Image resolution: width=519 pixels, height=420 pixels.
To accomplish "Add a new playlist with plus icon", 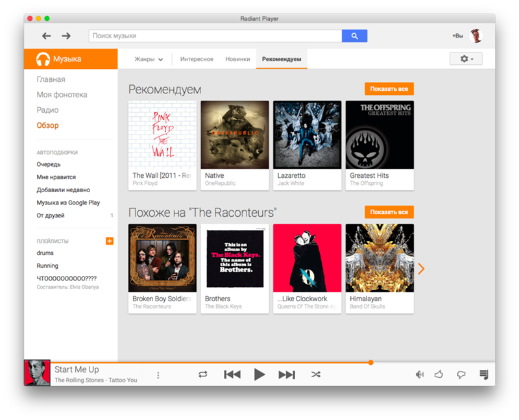I will pos(110,241).
